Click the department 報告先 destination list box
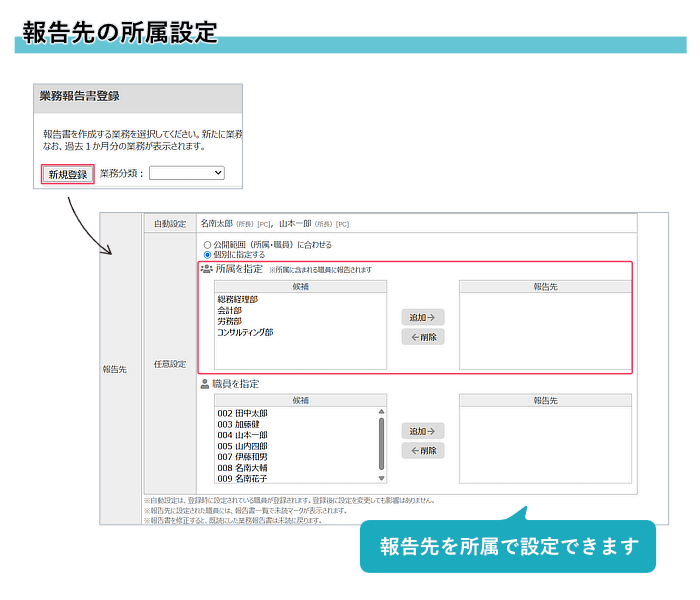700x600 pixels. point(545,331)
